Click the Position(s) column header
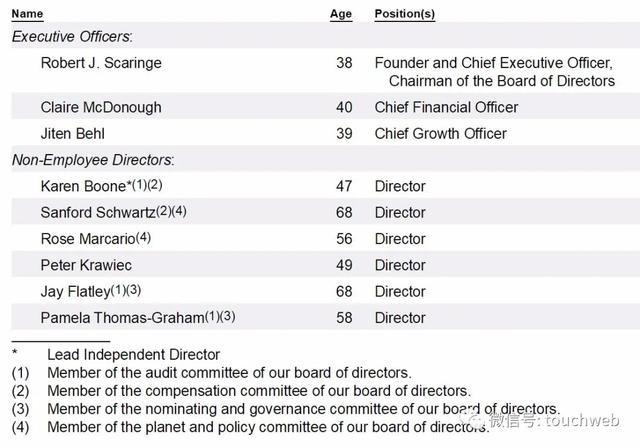 (405, 15)
